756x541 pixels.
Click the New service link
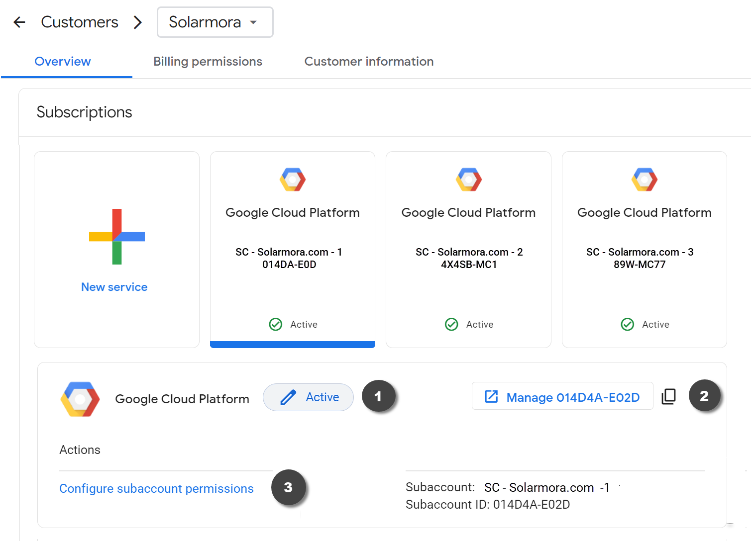click(114, 287)
